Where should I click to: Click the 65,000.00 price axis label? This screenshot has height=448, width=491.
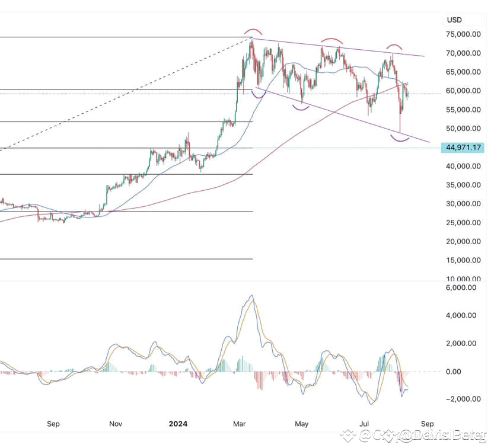(x=463, y=72)
